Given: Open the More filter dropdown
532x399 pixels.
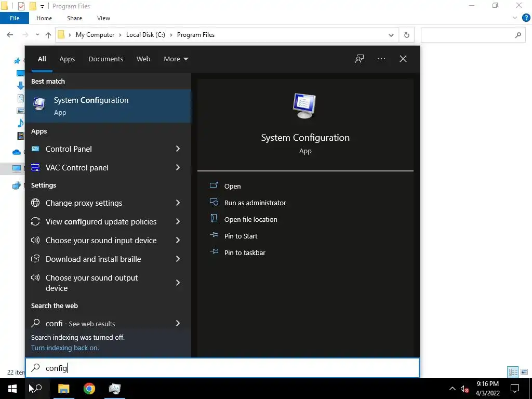Looking at the screenshot, I should pyautogui.click(x=176, y=59).
